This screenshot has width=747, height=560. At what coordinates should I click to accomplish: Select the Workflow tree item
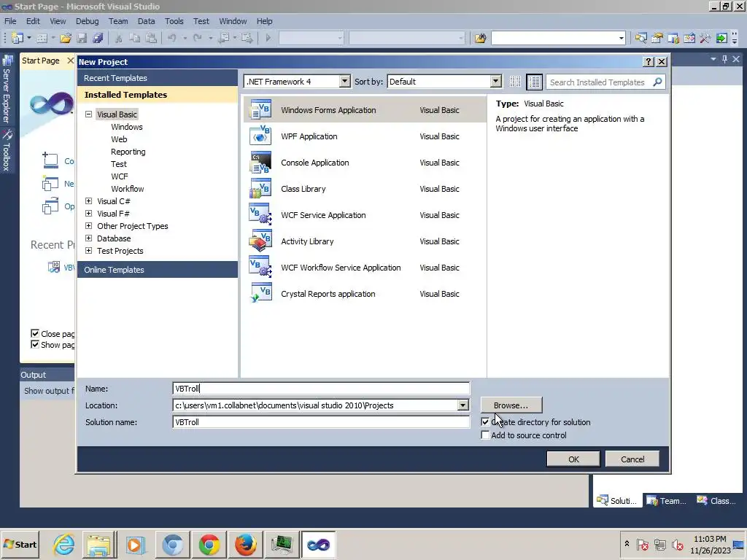click(127, 189)
